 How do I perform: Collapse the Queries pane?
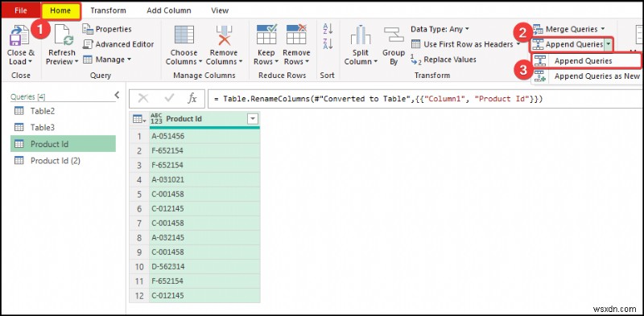(117, 95)
